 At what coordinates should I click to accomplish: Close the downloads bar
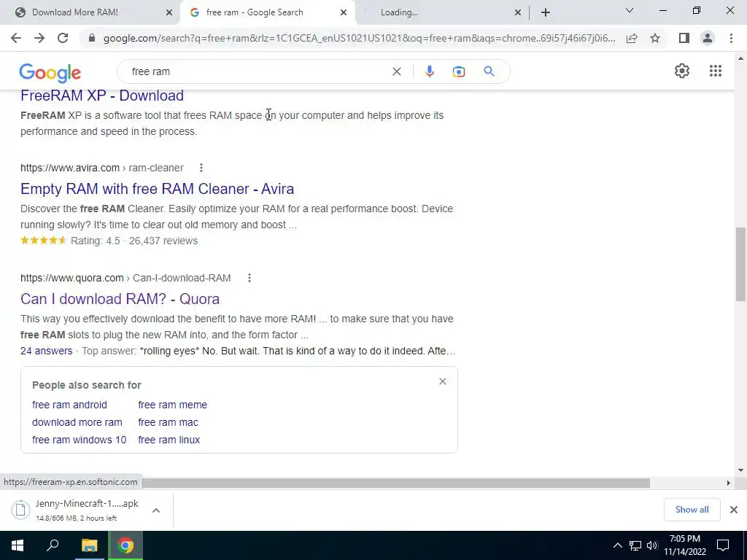(x=734, y=510)
